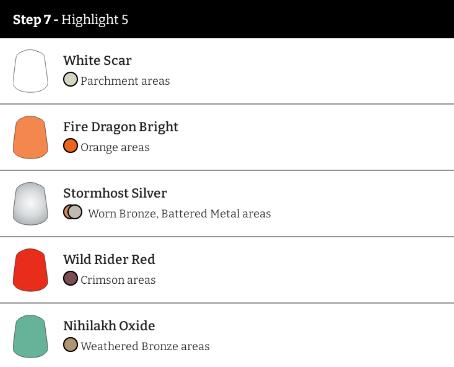Click the Parchment areas color circle
Image resolution: width=454 pixels, height=367 pixels.
[70, 80]
